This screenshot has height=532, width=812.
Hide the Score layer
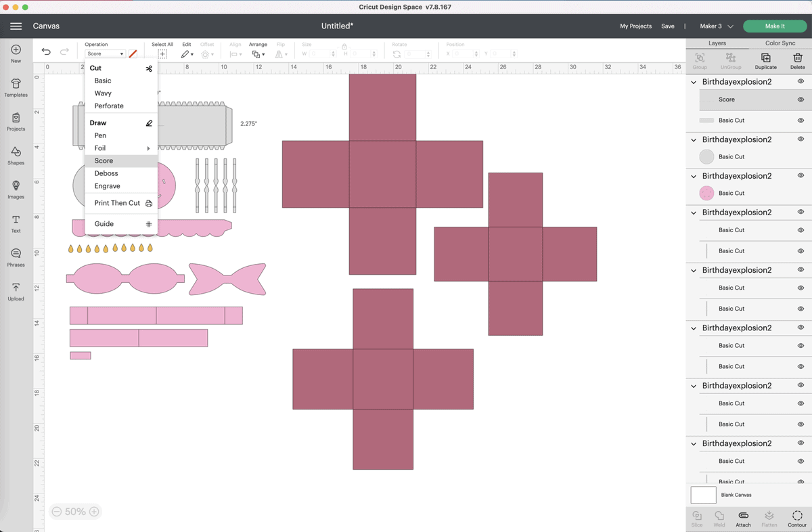800,99
